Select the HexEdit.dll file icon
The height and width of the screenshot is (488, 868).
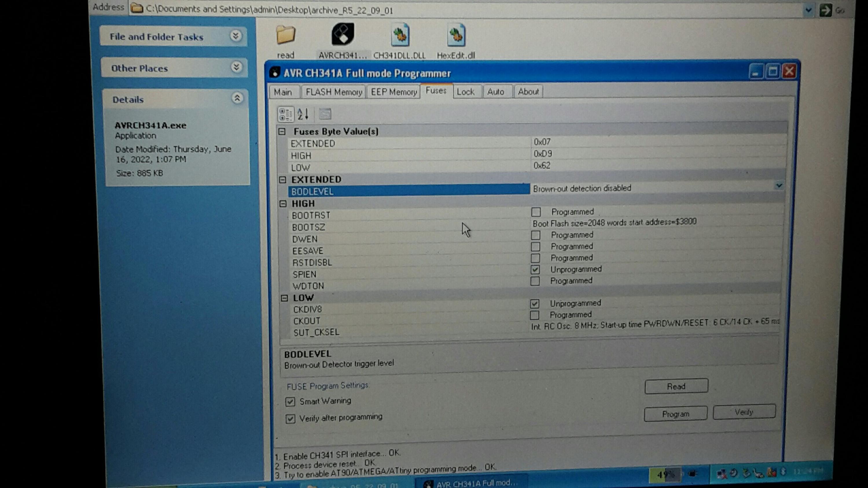click(x=456, y=35)
